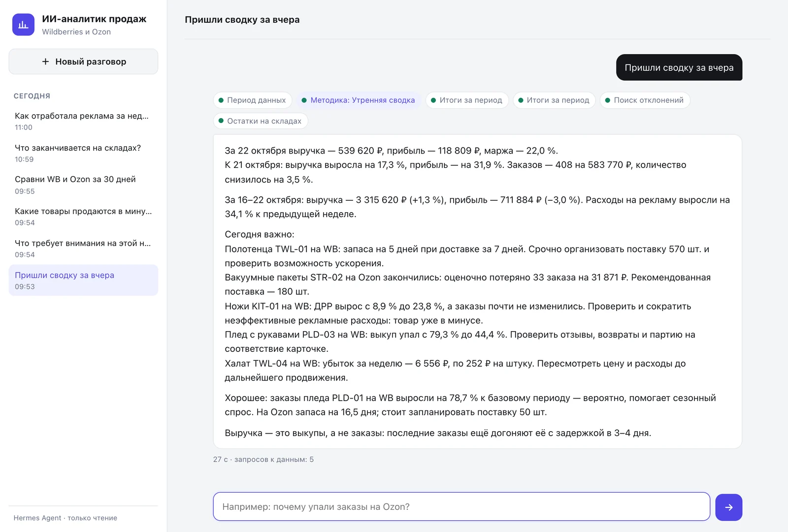Select the active chat 'Пришли сводку за вчера' in sidebar
The image size is (788, 532).
(x=83, y=281)
